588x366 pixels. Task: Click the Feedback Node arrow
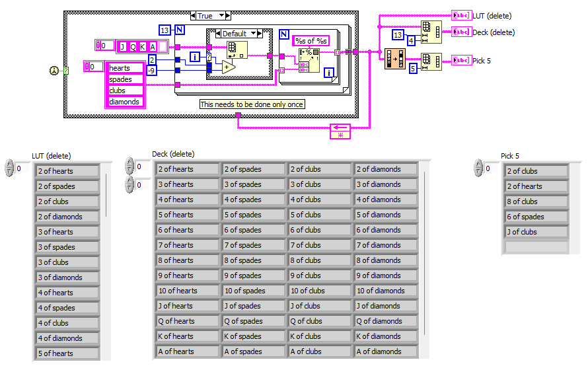point(340,128)
